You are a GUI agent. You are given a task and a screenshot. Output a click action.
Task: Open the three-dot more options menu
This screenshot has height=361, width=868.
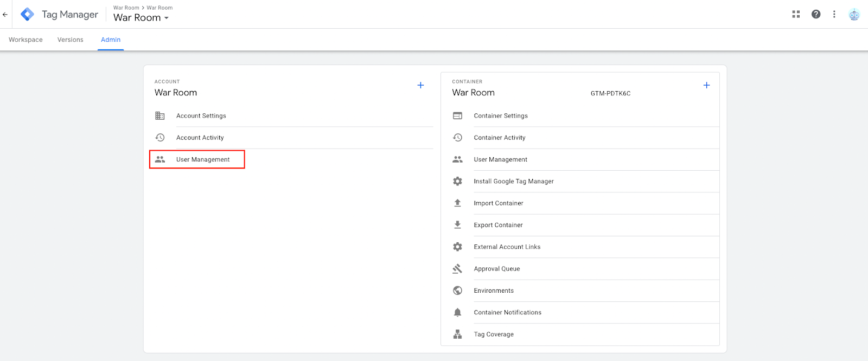coord(834,14)
